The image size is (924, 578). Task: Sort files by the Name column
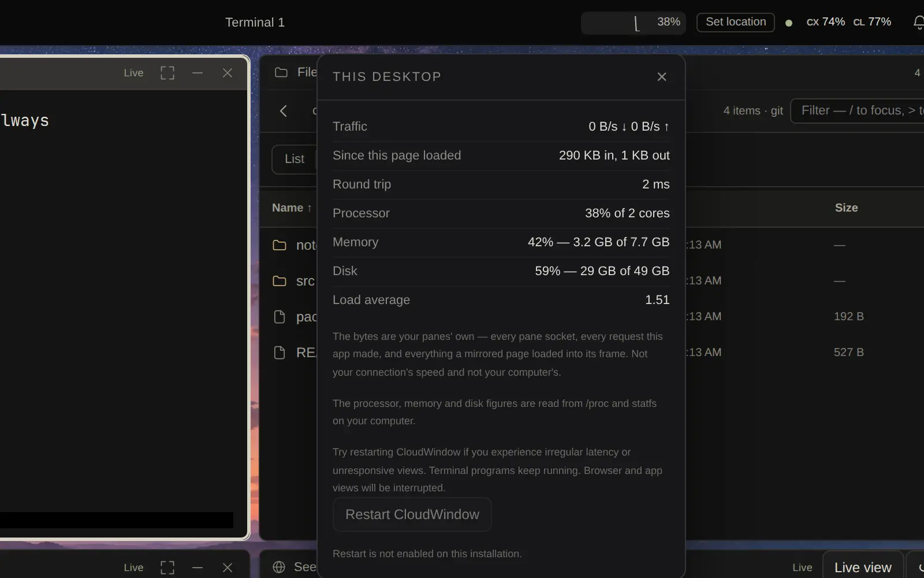pos(292,208)
